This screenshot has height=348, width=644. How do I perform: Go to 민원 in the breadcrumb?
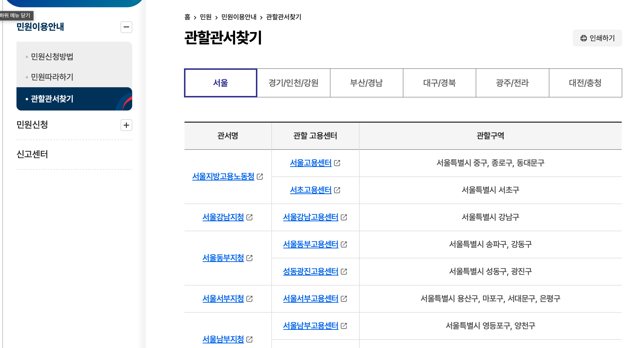206,17
